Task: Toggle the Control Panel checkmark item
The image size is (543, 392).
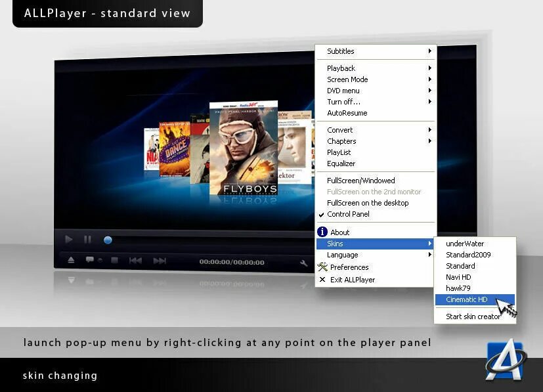Action: (376, 214)
